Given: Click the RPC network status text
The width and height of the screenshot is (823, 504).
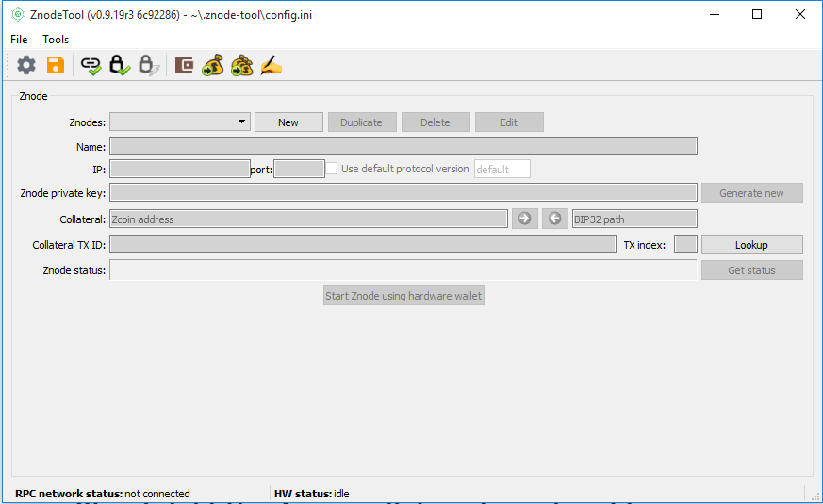Looking at the screenshot, I should (103, 494).
